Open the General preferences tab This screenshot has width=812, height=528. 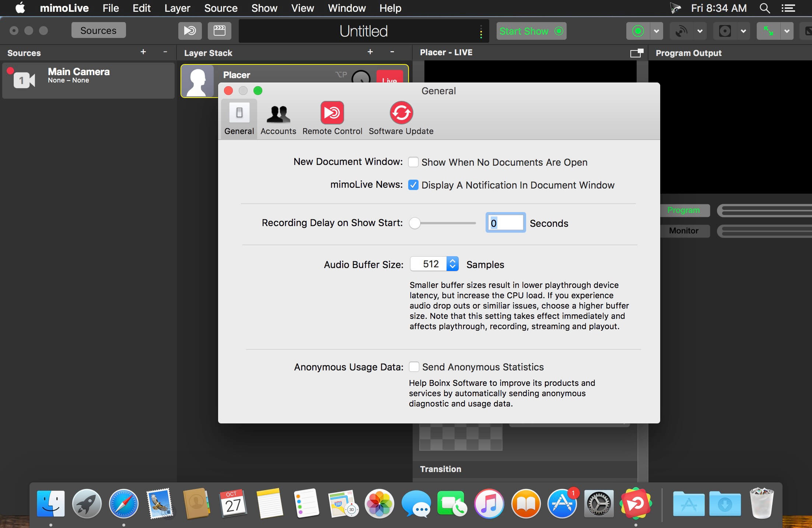pos(239,119)
